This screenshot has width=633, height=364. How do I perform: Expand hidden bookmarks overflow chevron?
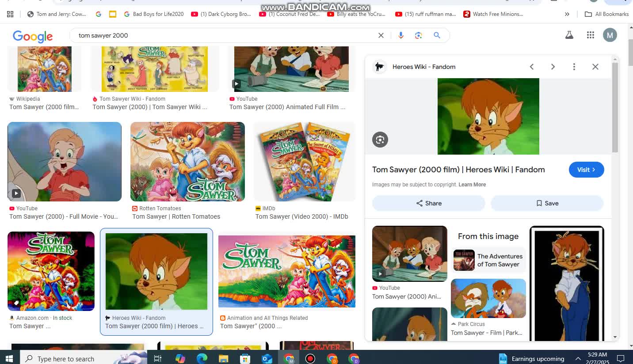coord(567,14)
